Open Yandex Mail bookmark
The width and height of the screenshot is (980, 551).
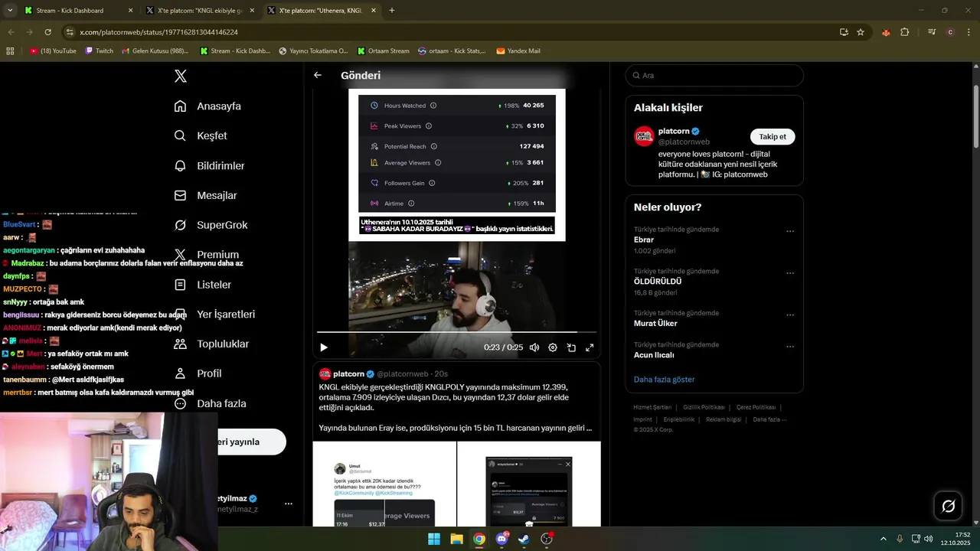coord(518,51)
